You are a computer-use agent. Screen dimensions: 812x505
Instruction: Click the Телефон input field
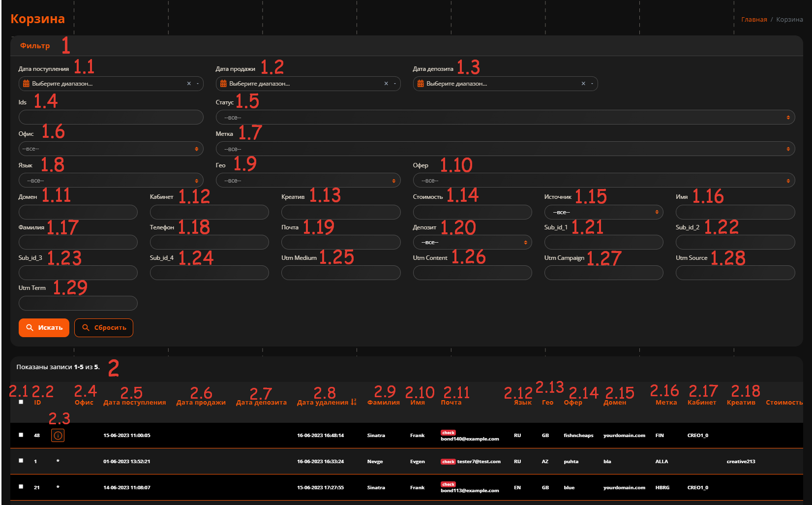click(209, 242)
